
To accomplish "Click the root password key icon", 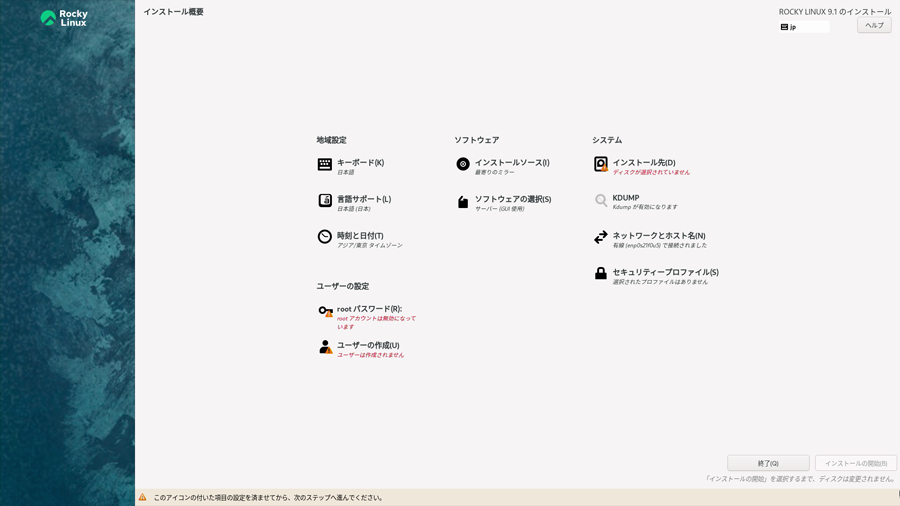I will (325, 312).
